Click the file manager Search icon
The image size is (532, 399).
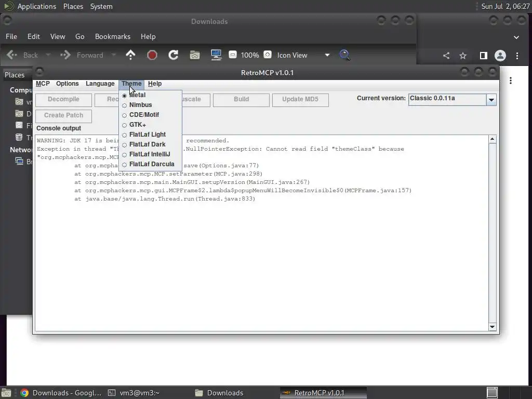(x=345, y=55)
